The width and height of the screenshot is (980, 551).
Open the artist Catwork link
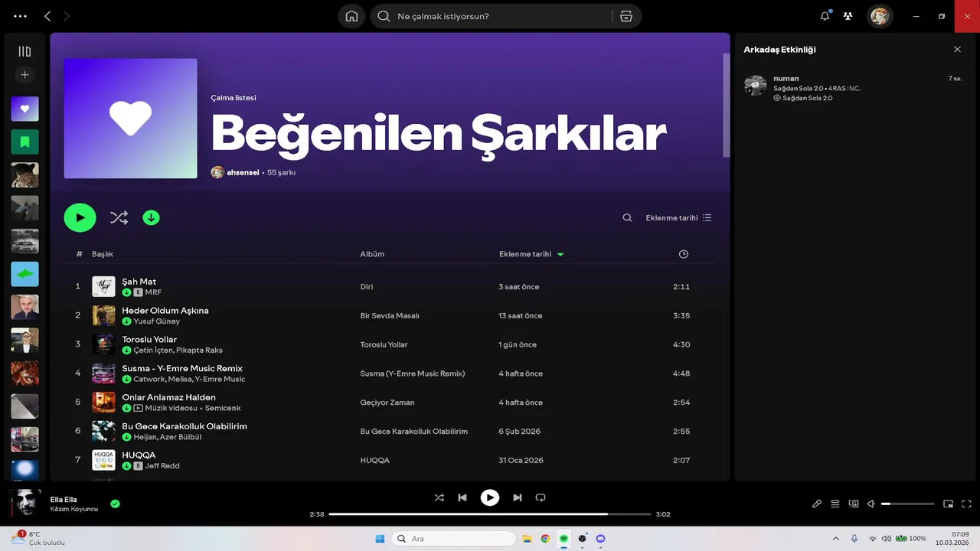(149, 380)
